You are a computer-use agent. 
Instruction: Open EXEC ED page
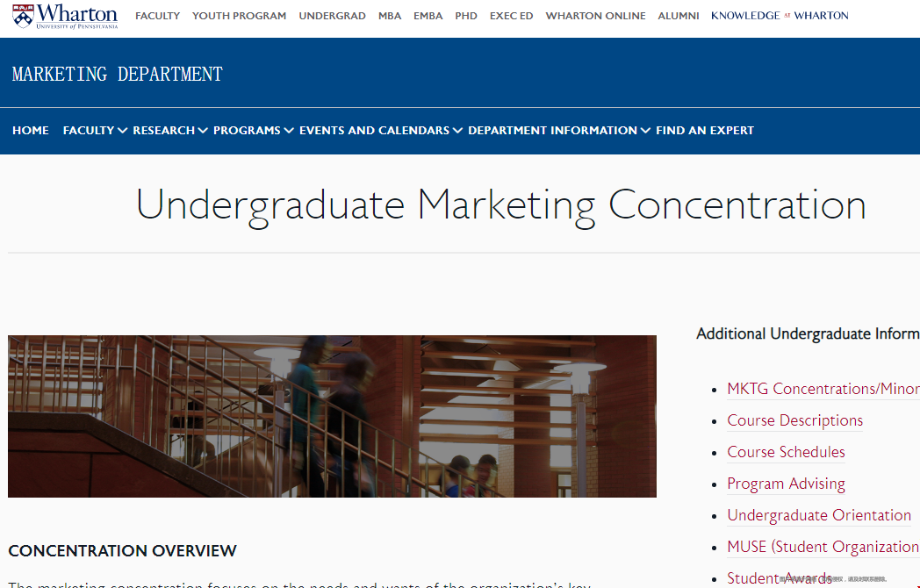(x=511, y=16)
